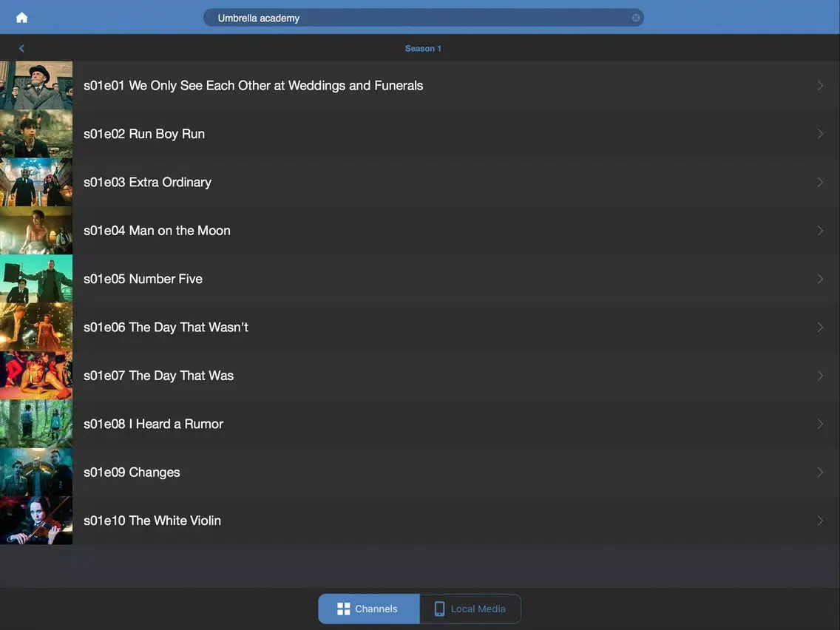Screen dimensions: 840x630
Task: Select the Extra Ordinary thumbnail
Action: pyautogui.click(x=36, y=182)
